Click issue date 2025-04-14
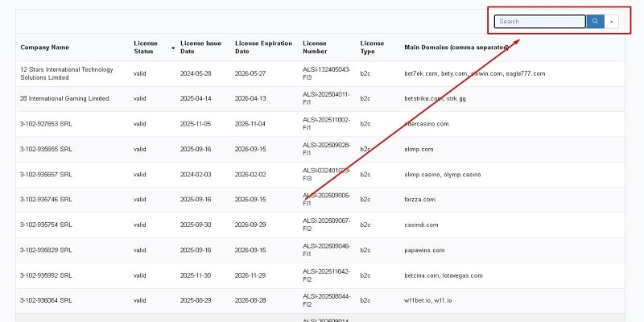This screenshot has width=644, height=322. tap(196, 98)
